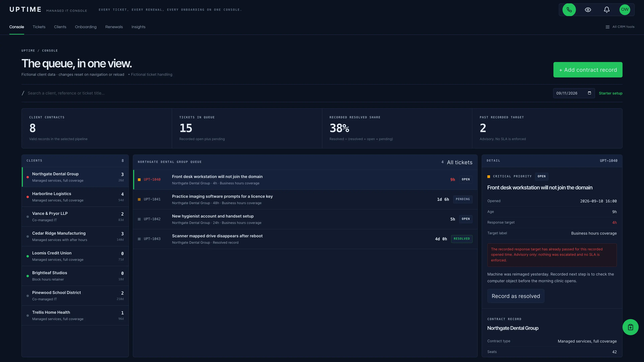Click the green phone call icon
Image resolution: width=644 pixels, height=362 pixels.
[569, 10]
